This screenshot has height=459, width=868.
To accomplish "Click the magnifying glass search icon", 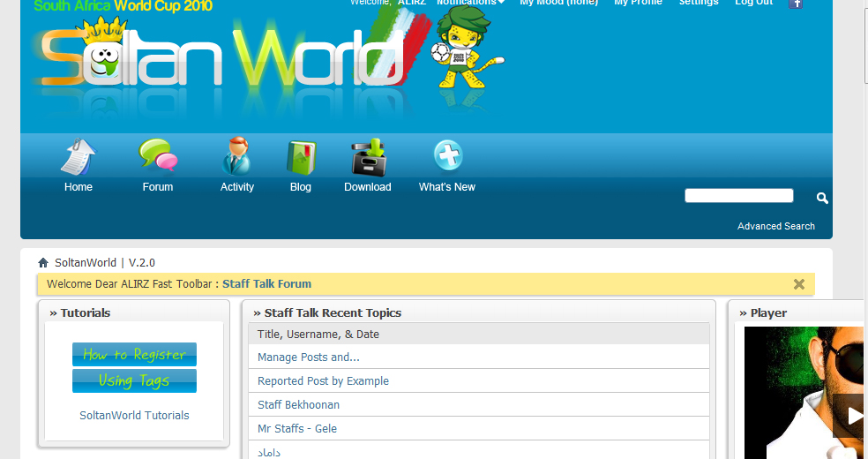I will [x=822, y=198].
